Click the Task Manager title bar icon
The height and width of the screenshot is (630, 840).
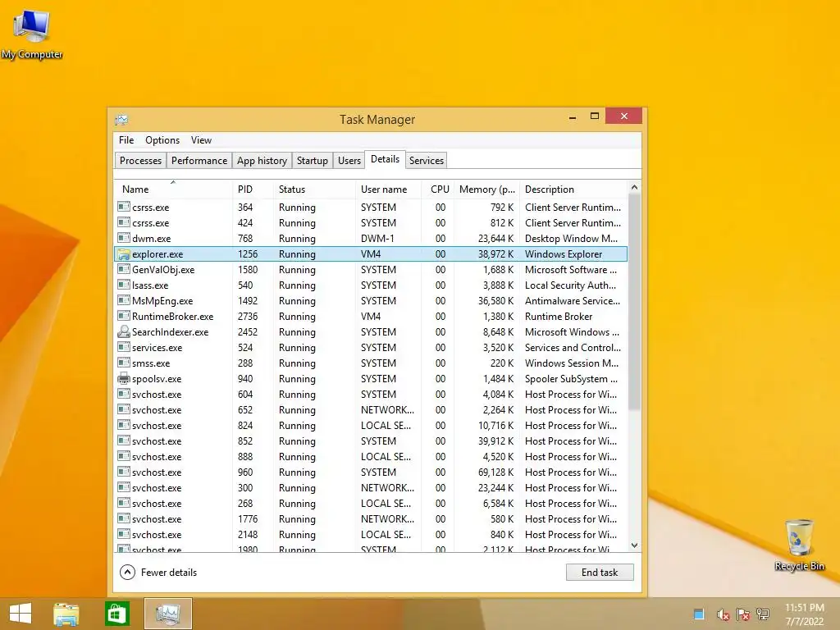tap(121, 120)
